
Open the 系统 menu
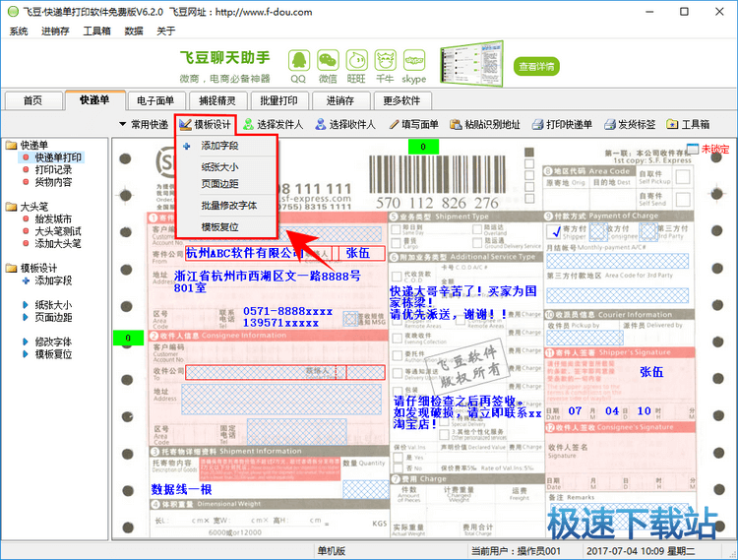pyautogui.click(x=19, y=31)
